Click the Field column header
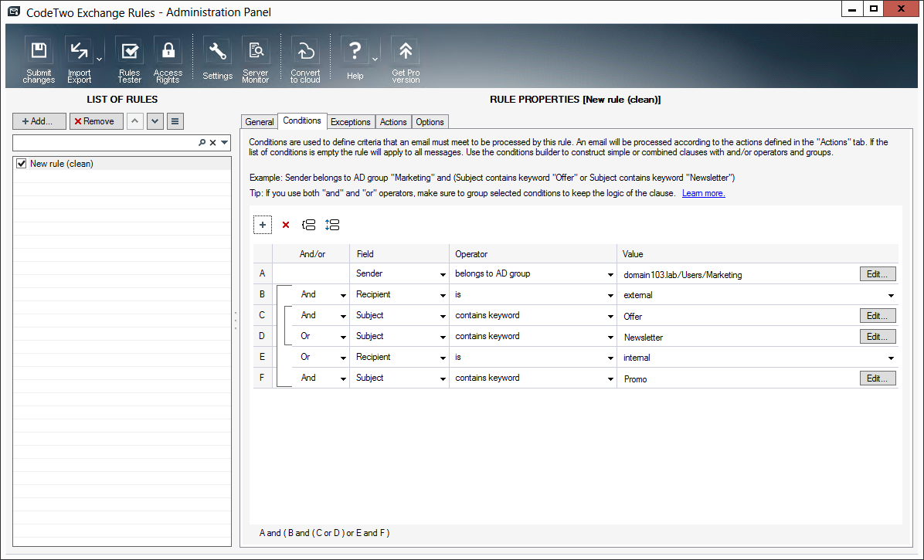 tap(399, 254)
